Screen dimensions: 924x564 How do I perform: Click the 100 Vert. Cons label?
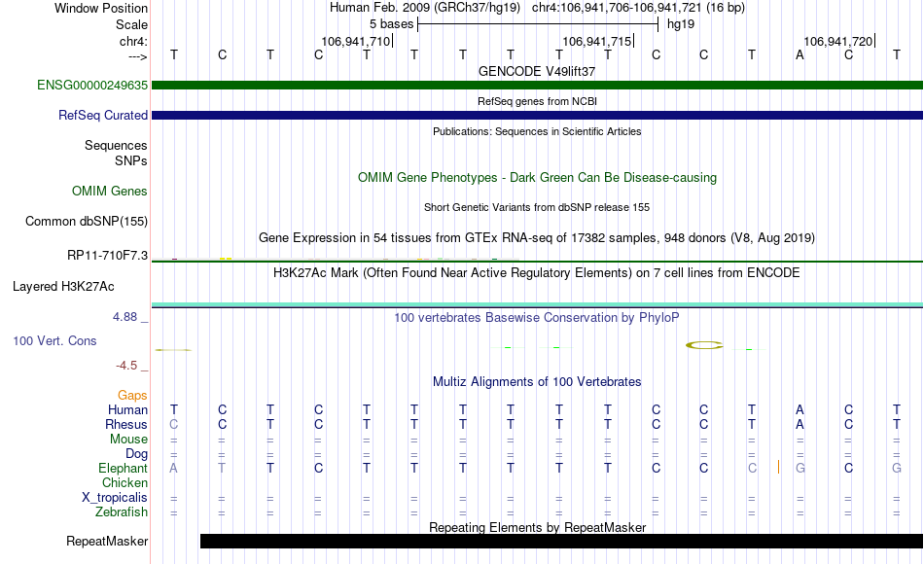54,340
